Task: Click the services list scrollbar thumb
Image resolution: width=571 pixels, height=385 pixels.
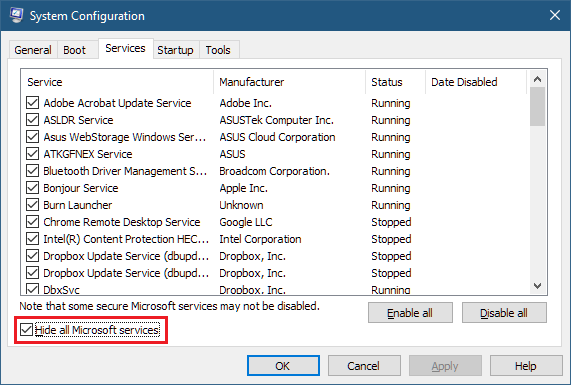Action: point(537,106)
